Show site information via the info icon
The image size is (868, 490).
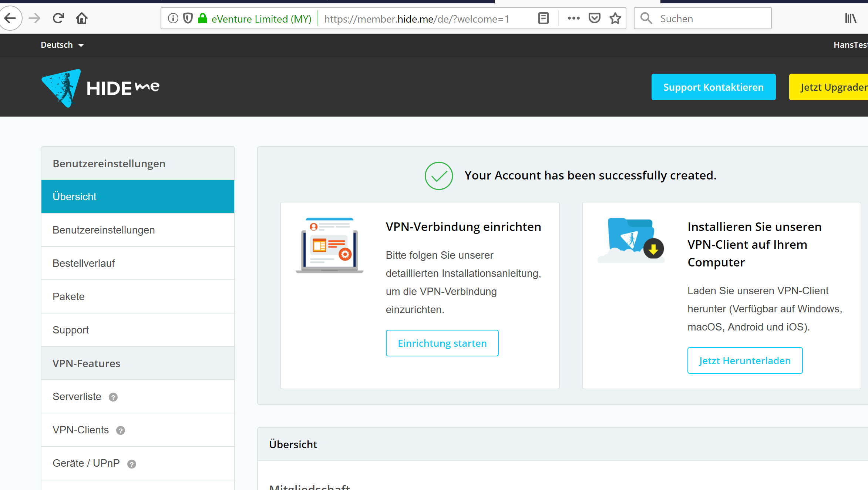tap(173, 18)
